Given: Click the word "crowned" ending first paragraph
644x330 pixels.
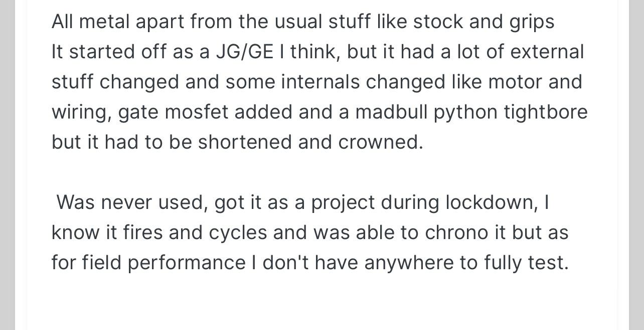Looking at the screenshot, I should [380, 142].
